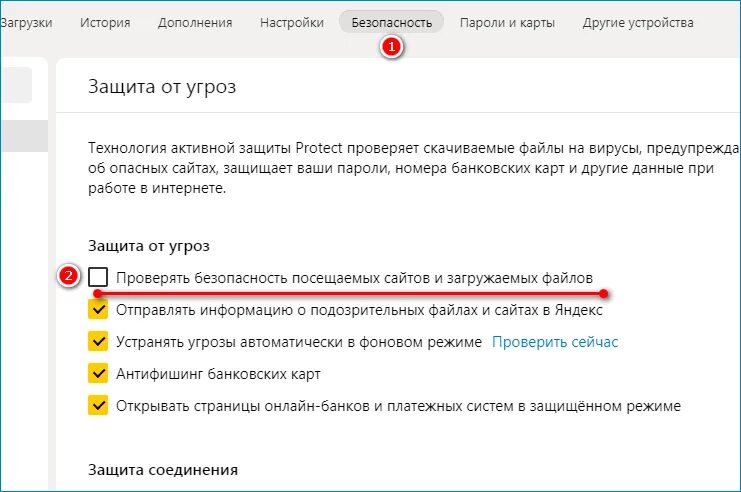Click the Защита соединения section title
The height and width of the screenshot is (492, 741).
pyautogui.click(x=163, y=470)
